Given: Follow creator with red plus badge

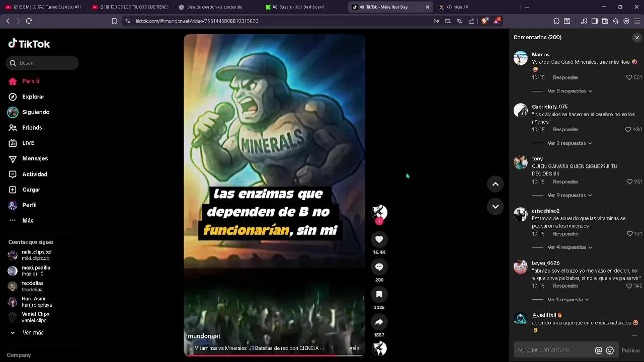Looking at the screenshot, I should tap(379, 221).
